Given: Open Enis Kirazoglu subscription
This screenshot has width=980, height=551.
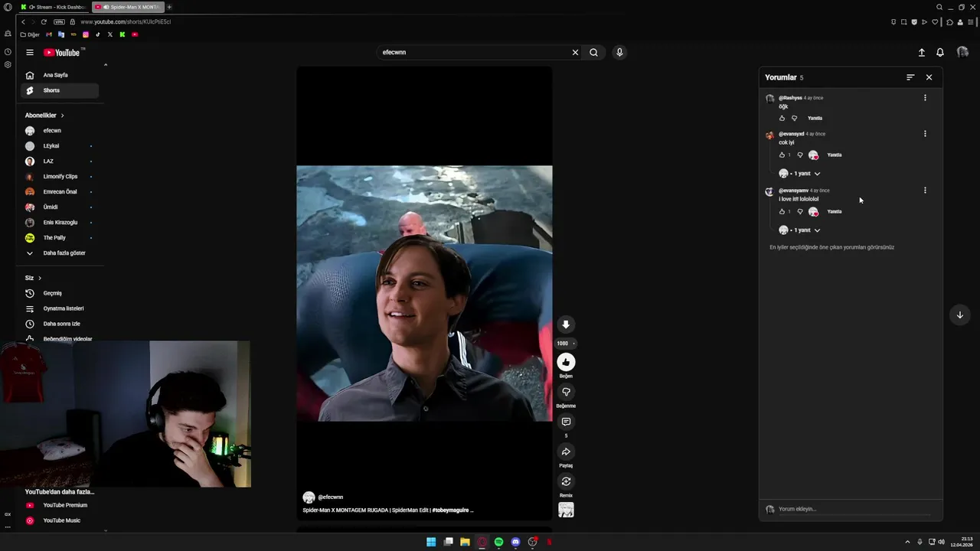Looking at the screenshot, I should 60,223.
